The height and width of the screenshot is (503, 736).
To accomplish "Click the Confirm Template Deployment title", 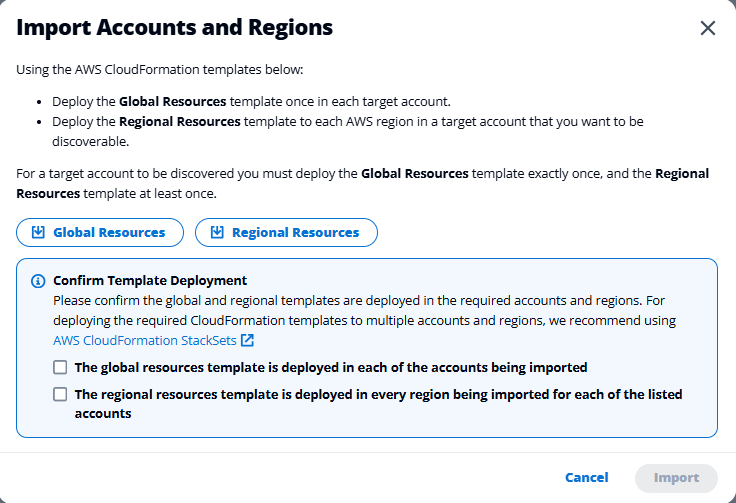I will (150, 281).
